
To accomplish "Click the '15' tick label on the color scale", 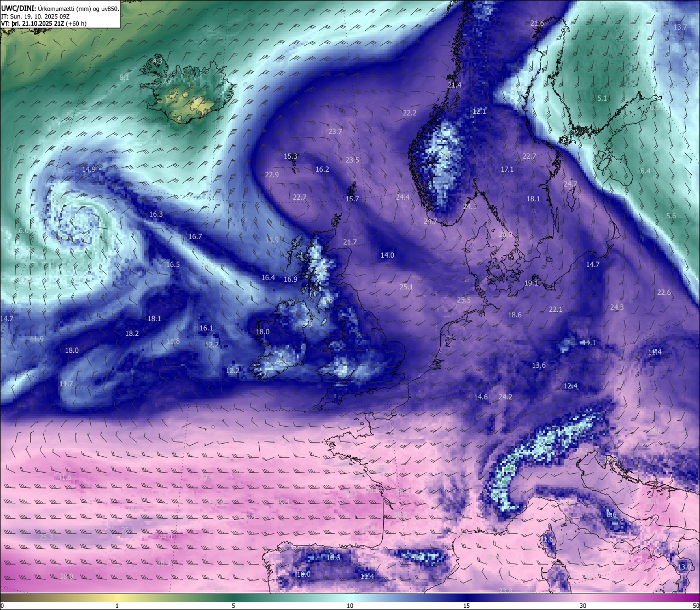I will point(466,606).
